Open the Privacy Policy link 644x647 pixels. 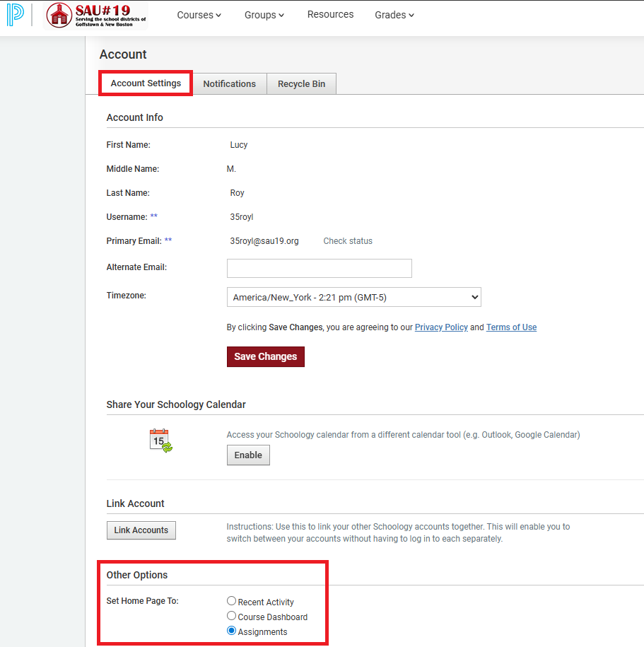point(441,327)
